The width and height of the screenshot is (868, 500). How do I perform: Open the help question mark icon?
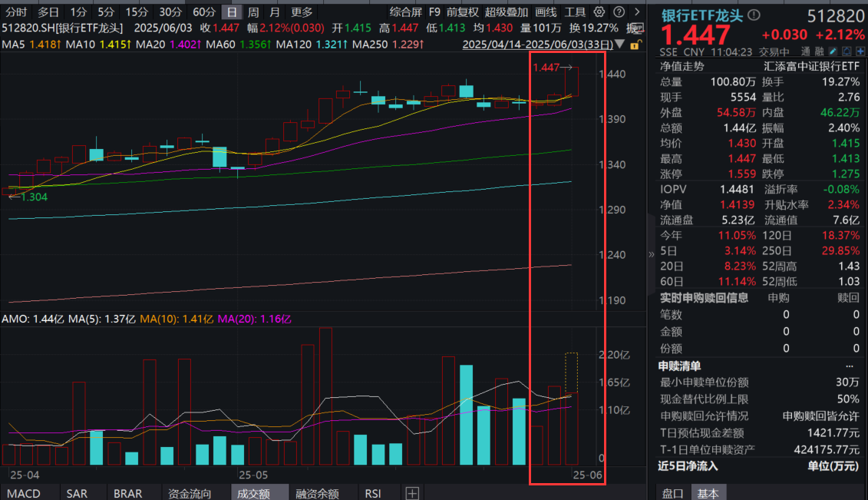pyautogui.click(x=619, y=12)
